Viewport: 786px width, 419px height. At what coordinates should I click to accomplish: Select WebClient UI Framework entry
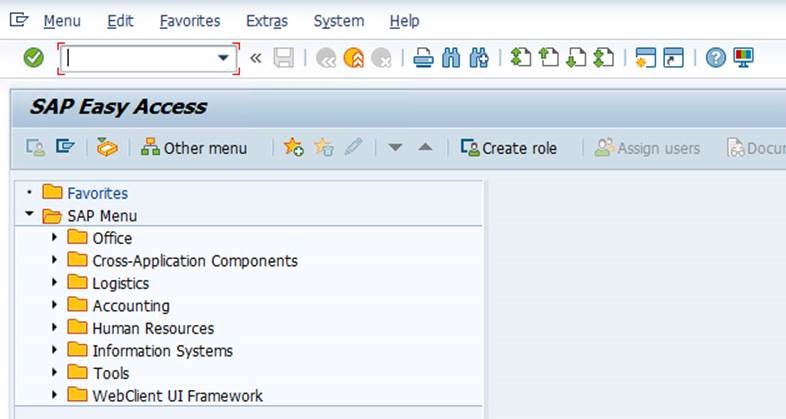[x=177, y=396]
